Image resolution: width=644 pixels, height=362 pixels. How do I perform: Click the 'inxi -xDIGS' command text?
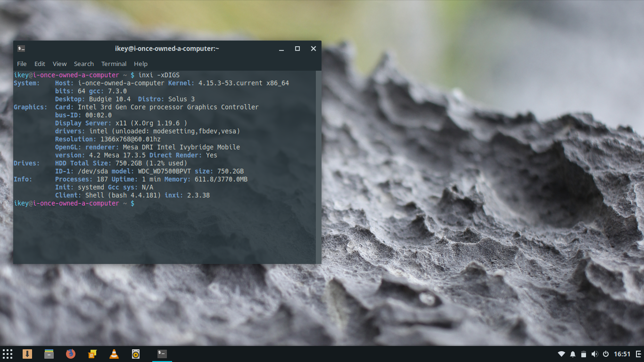tap(159, 75)
